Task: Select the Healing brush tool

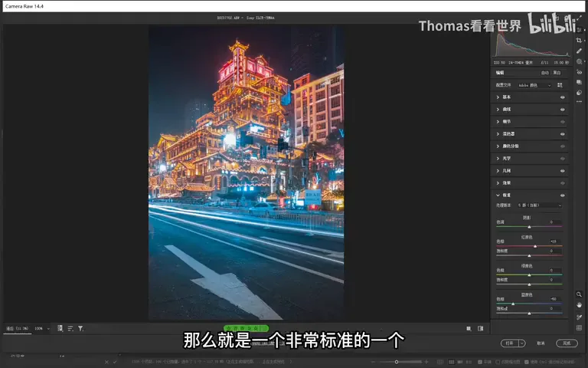Action: tap(579, 51)
